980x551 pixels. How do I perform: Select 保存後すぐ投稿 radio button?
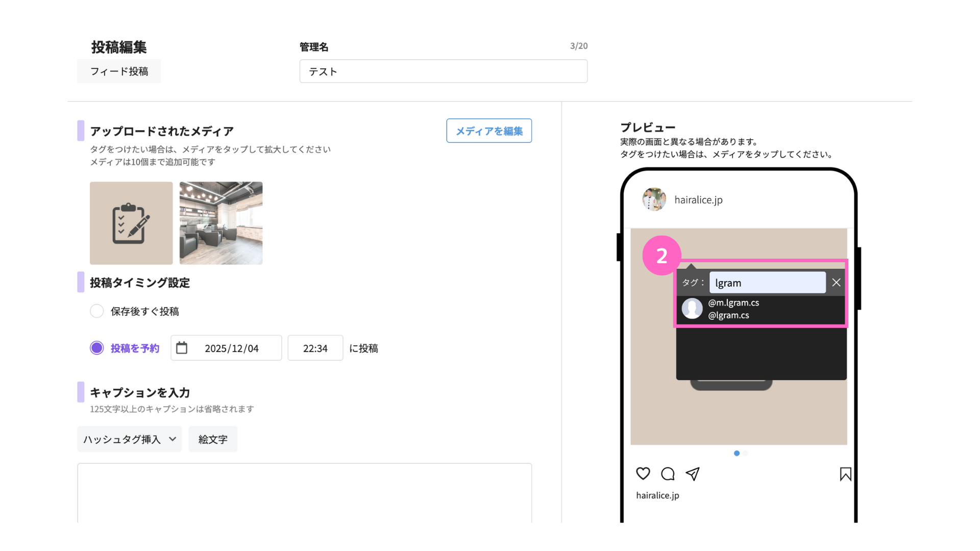[x=96, y=311]
